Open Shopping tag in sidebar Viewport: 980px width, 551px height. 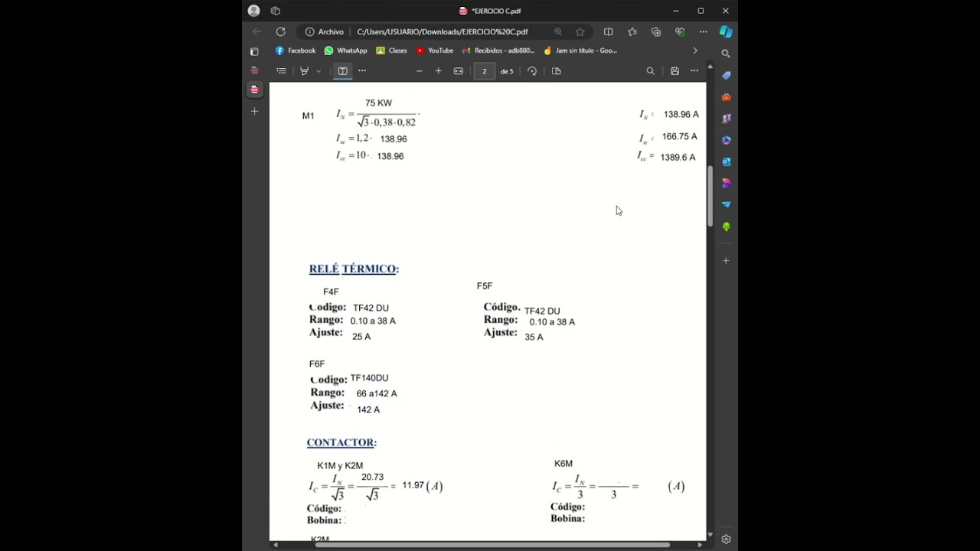(726, 75)
